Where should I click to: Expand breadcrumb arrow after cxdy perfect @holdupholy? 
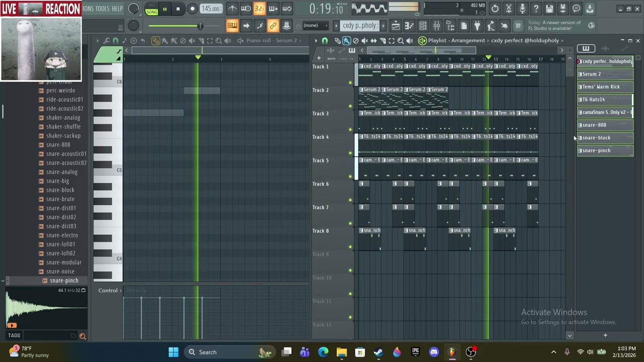563,41
